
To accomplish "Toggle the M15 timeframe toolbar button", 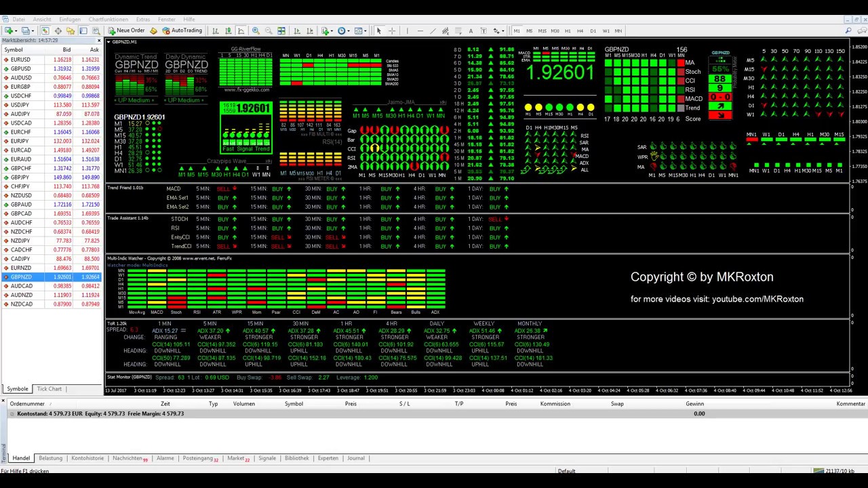I will (542, 30).
